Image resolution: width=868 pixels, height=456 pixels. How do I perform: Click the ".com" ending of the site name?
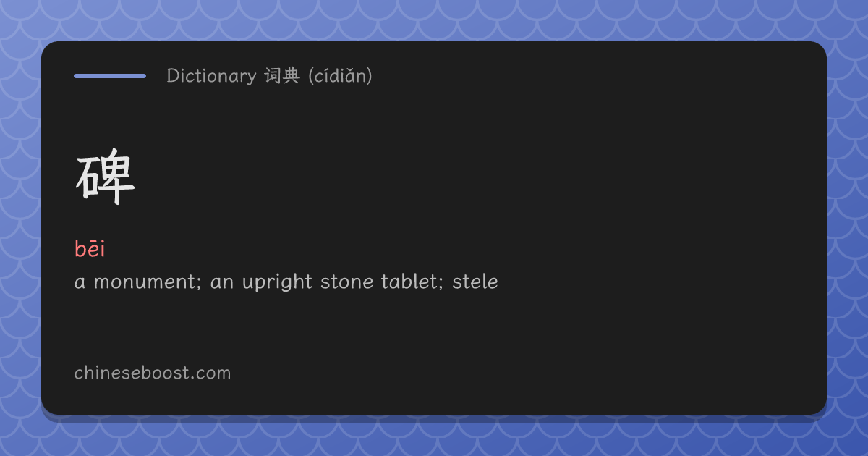(211, 373)
